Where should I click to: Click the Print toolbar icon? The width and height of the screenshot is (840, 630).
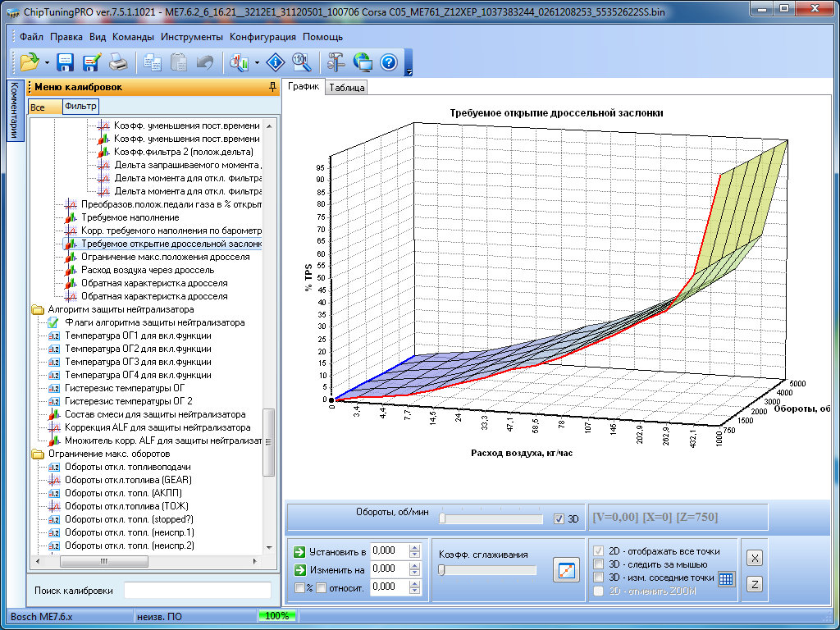[118, 62]
